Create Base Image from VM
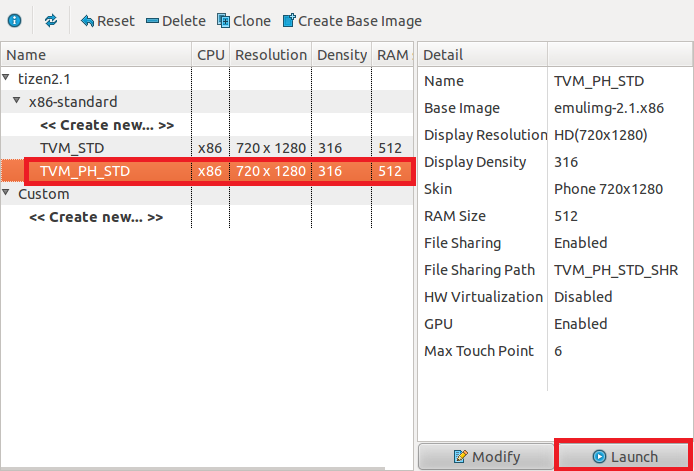 (x=352, y=21)
